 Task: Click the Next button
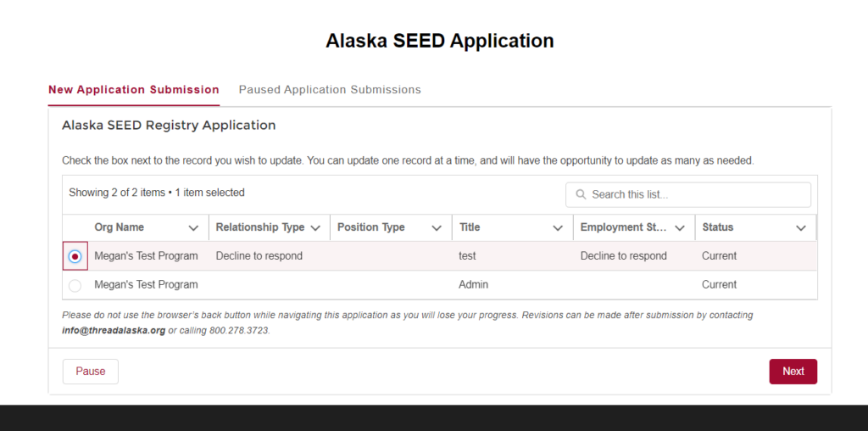coord(793,371)
